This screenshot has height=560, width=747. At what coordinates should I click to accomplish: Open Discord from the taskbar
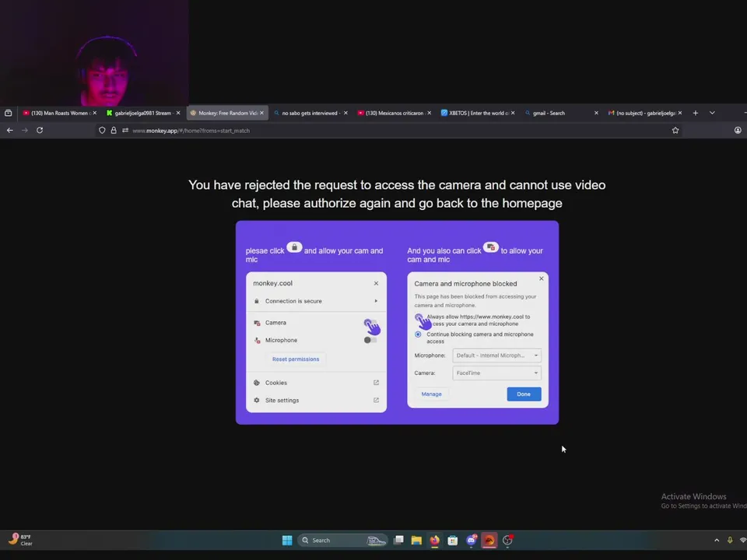click(472, 540)
